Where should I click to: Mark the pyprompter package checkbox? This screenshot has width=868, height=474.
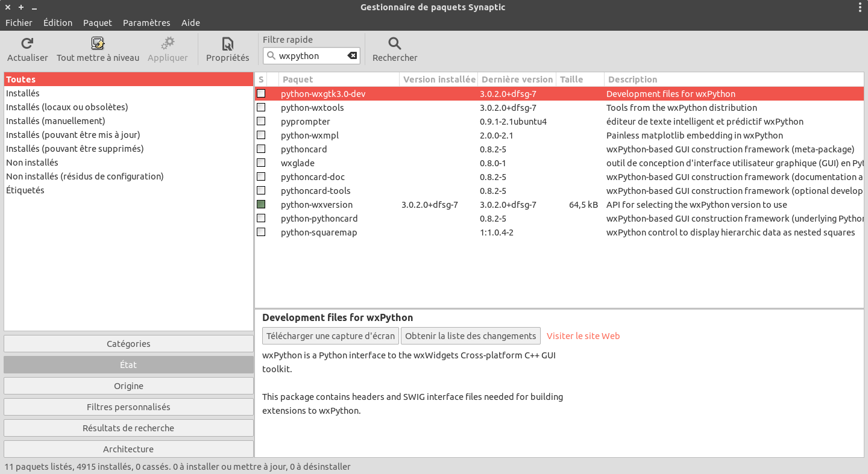click(261, 121)
